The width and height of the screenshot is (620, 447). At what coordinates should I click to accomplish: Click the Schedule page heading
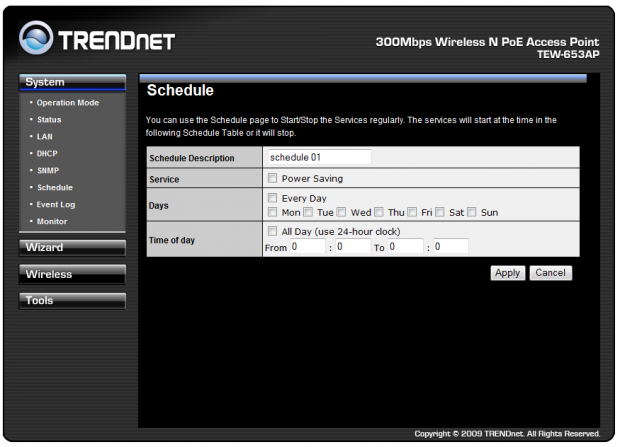[180, 91]
